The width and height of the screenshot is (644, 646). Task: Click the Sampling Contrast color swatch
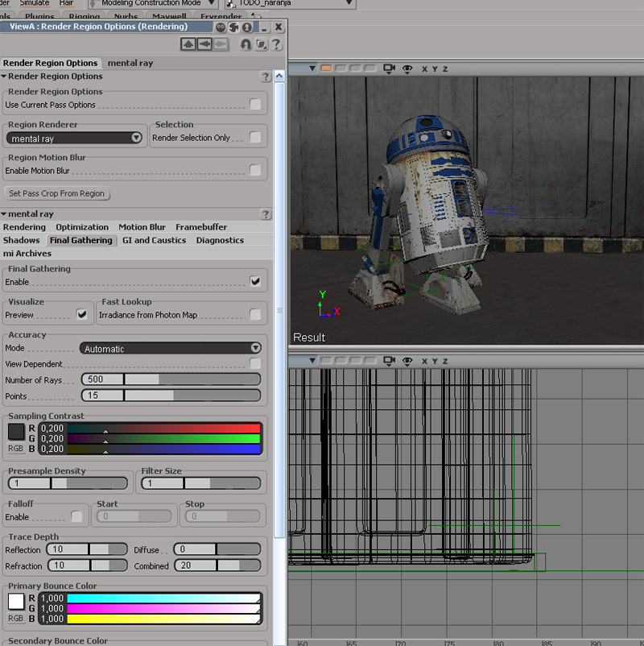[x=16, y=432]
